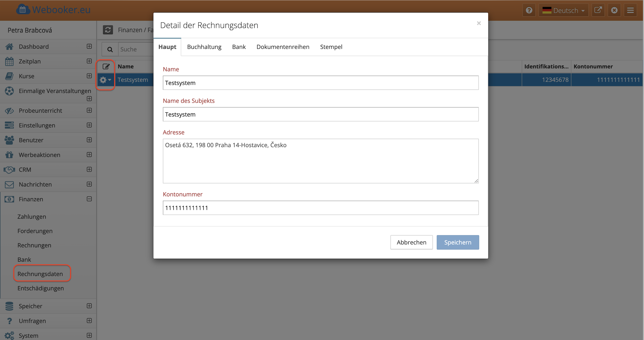Click the edit pencil icon in table header
Viewport: 644px width, 340px height.
[106, 67]
